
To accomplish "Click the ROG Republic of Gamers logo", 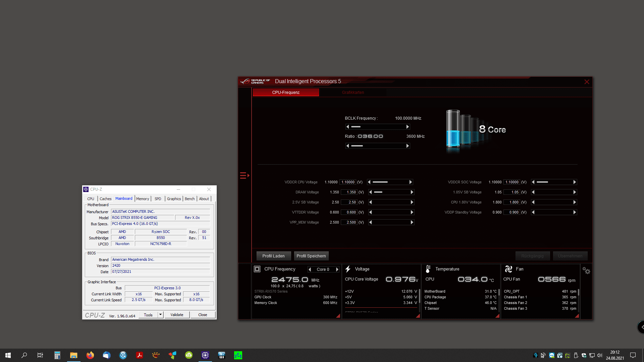I will click(255, 81).
